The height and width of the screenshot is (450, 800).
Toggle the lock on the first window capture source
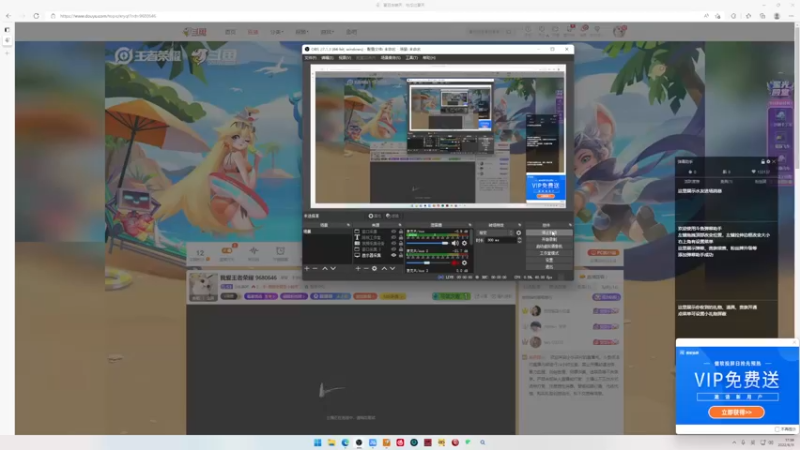401,232
